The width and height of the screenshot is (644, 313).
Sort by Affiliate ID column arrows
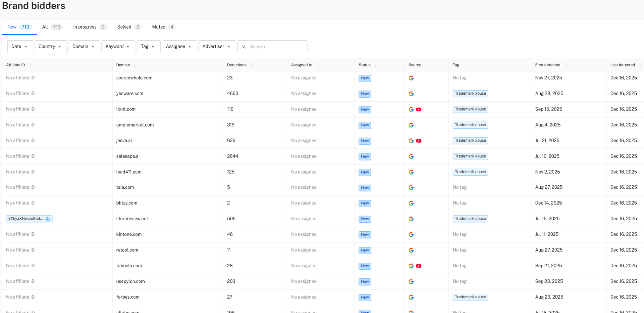(30, 65)
